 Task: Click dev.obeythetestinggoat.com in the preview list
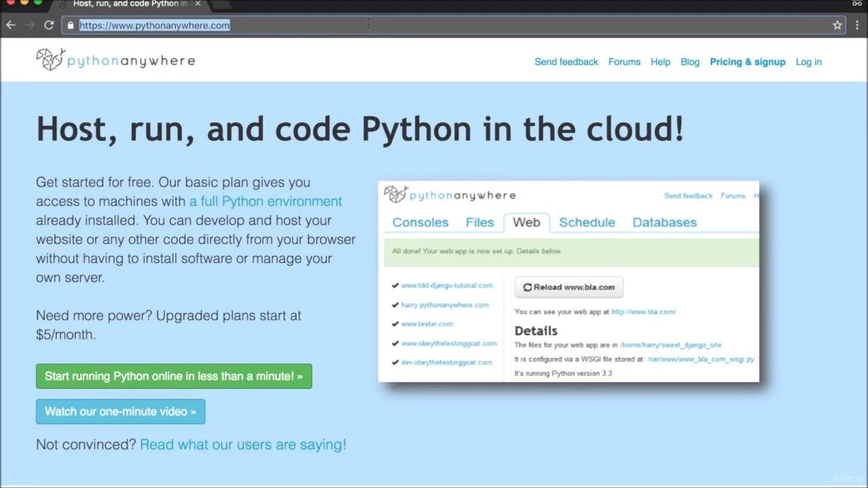click(446, 363)
